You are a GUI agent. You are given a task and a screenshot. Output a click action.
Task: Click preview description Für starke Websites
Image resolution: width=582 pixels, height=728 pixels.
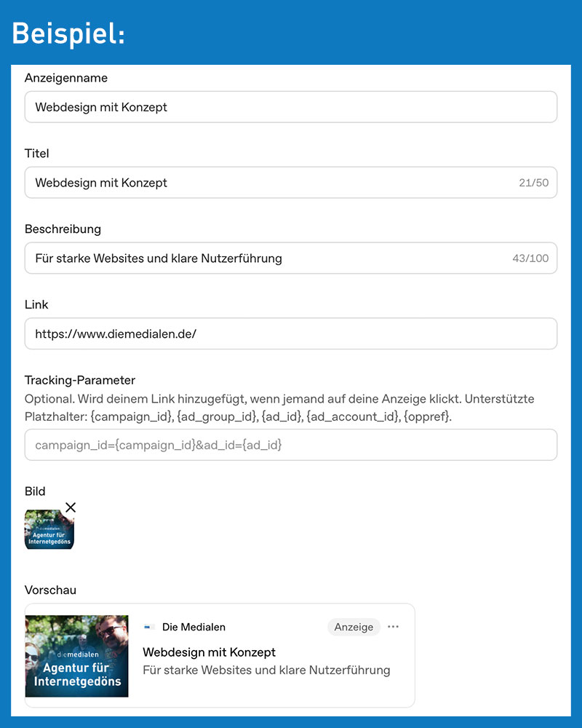[266, 670]
